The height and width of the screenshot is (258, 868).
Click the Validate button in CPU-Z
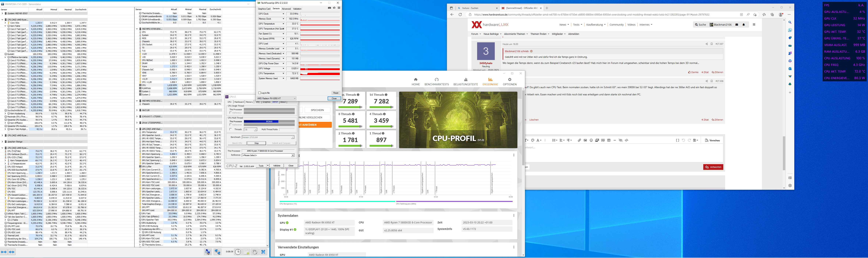pos(277,166)
